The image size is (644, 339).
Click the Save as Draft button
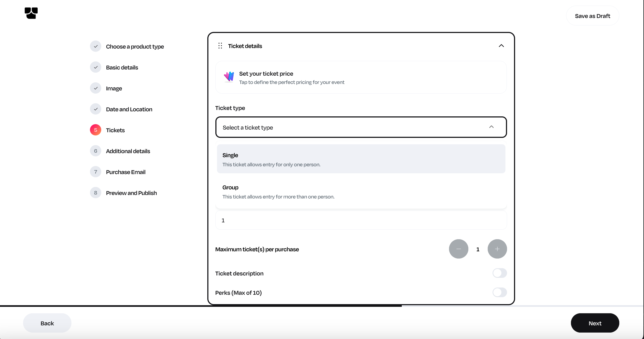tap(592, 16)
